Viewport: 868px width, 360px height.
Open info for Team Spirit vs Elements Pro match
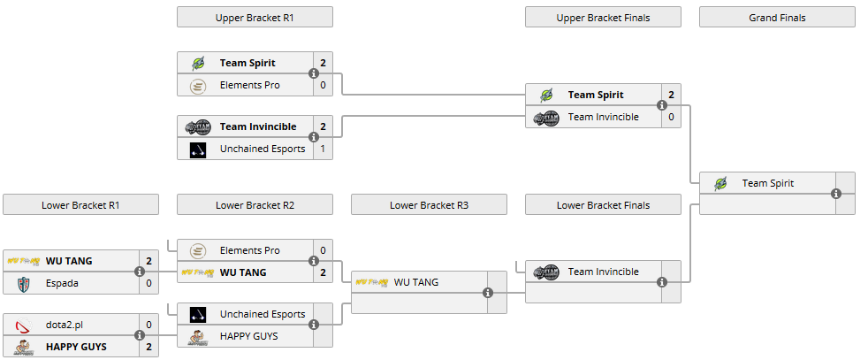pos(314,73)
